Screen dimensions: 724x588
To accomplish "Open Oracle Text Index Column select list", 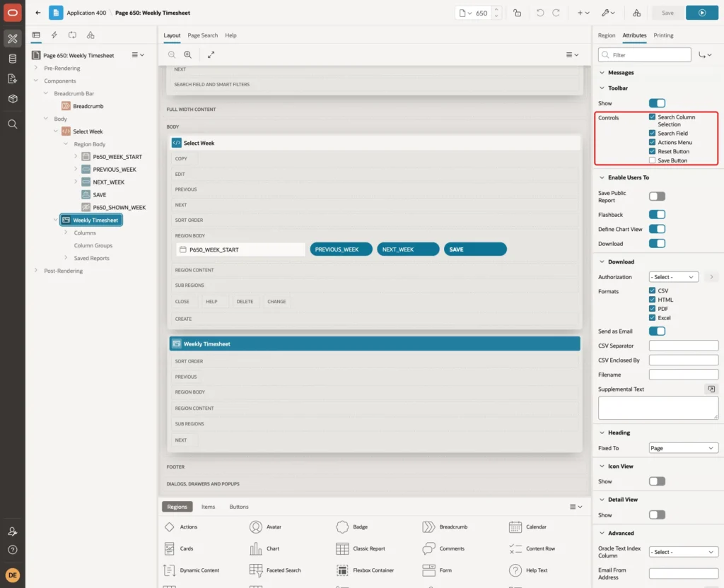I will click(x=684, y=552).
